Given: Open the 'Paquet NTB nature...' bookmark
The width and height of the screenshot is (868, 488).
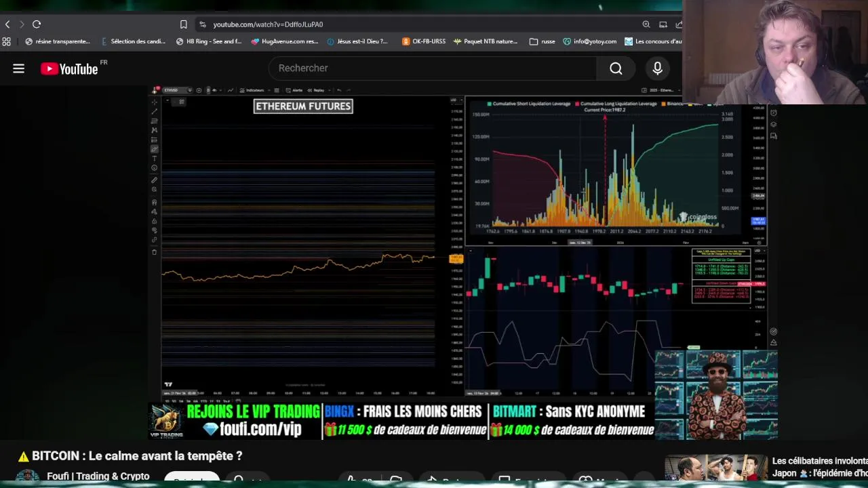Looking at the screenshot, I should (x=486, y=41).
